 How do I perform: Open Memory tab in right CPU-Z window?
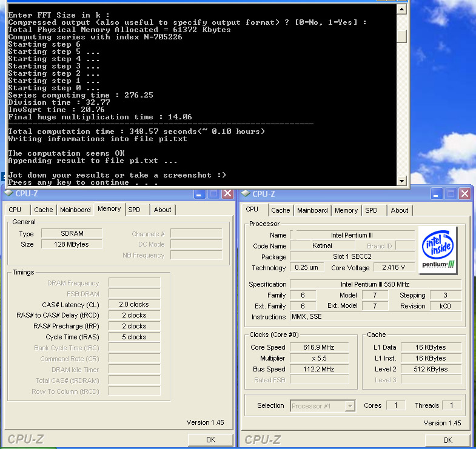click(346, 210)
